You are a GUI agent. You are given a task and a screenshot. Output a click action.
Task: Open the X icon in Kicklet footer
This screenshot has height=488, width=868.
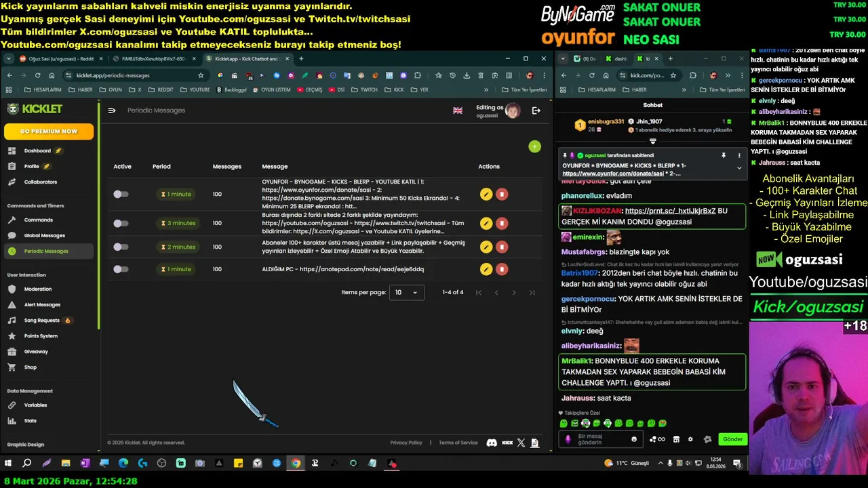(x=521, y=443)
